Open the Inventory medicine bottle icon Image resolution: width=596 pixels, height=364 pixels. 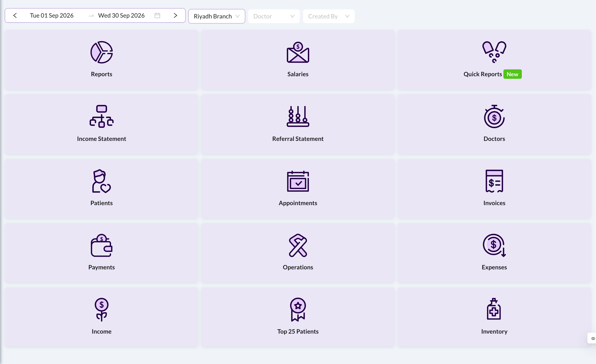494,309
